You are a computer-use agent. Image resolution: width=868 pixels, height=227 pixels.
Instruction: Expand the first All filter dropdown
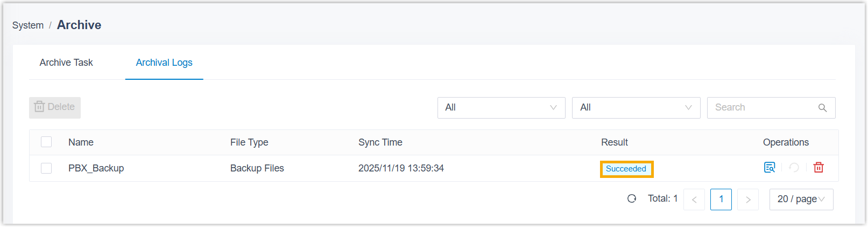pyautogui.click(x=501, y=108)
